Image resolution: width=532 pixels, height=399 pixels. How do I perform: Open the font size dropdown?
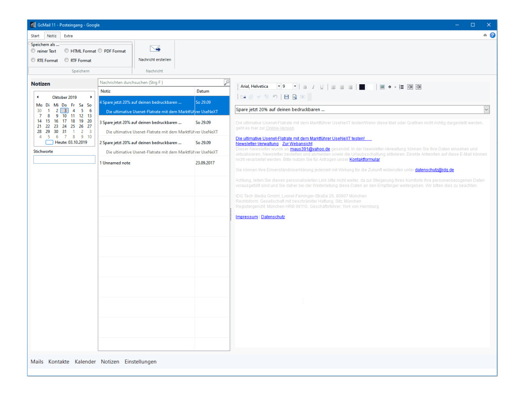coord(295,86)
